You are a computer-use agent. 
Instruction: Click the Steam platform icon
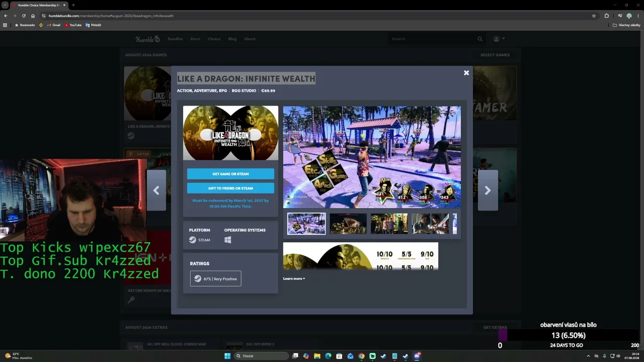[193, 240]
